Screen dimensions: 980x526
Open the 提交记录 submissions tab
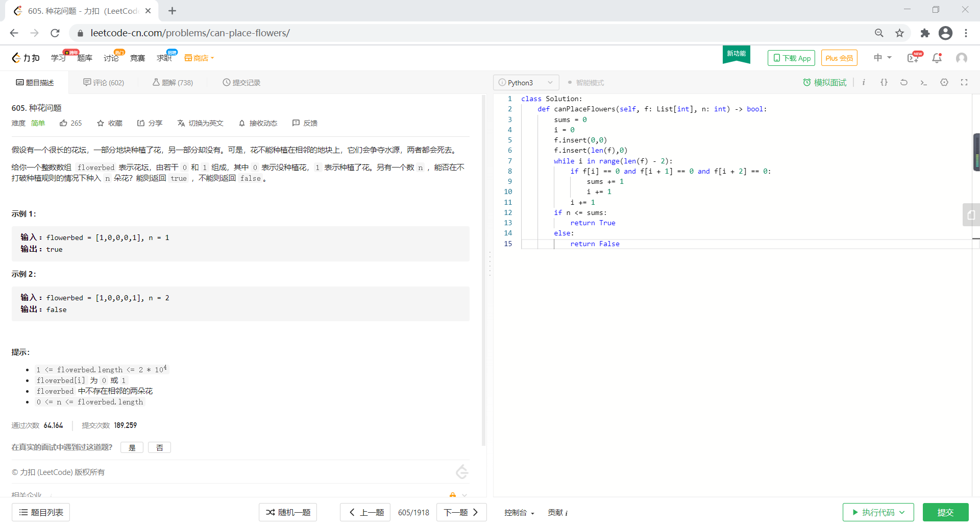click(x=241, y=83)
